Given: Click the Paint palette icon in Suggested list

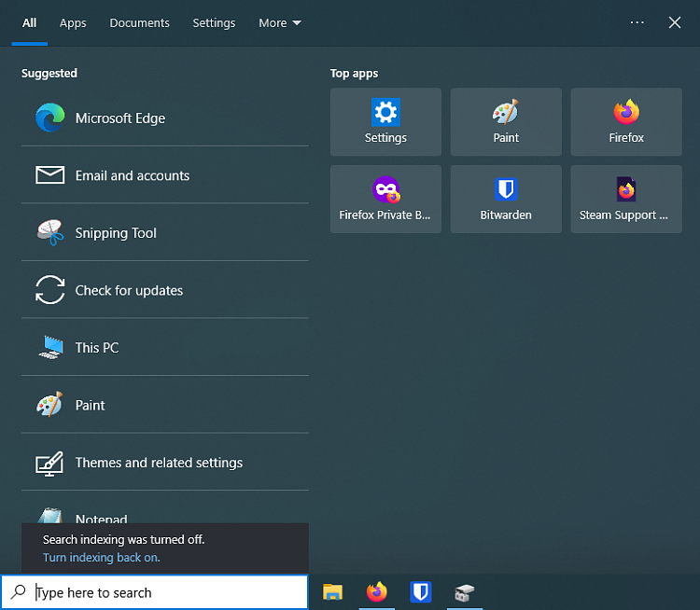Looking at the screenshot, I should coord(49,404).
